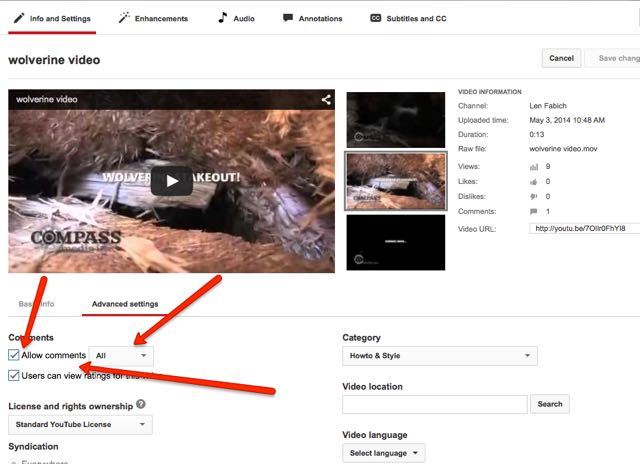Open the Audio tab
The height and width of the screenshot is (464, 640).
coord(237,19)
